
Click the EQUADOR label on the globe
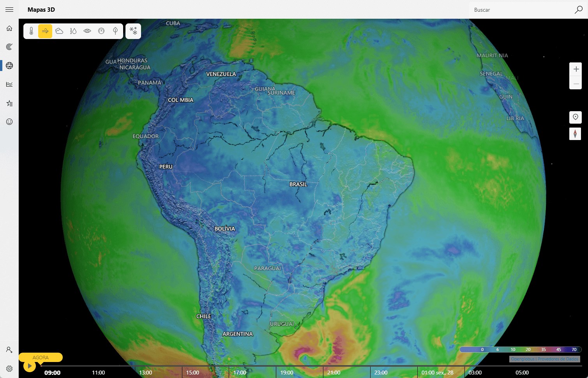tap(146, 136)
